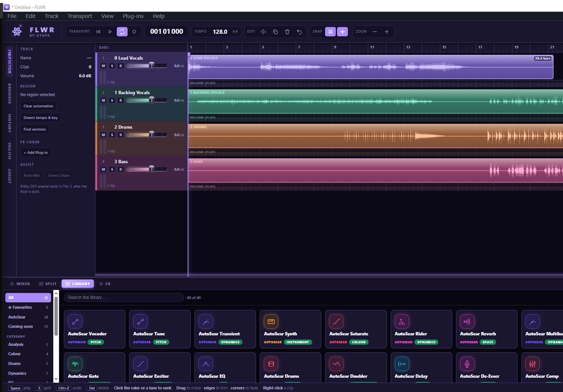Click the library search field
This screenshot has height=392, width=563.
point(124,297)
